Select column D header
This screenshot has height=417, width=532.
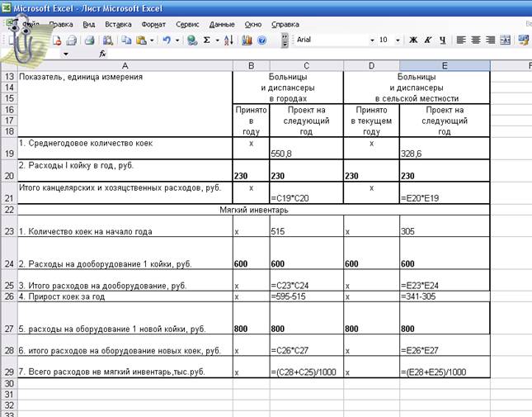(371, 65)
